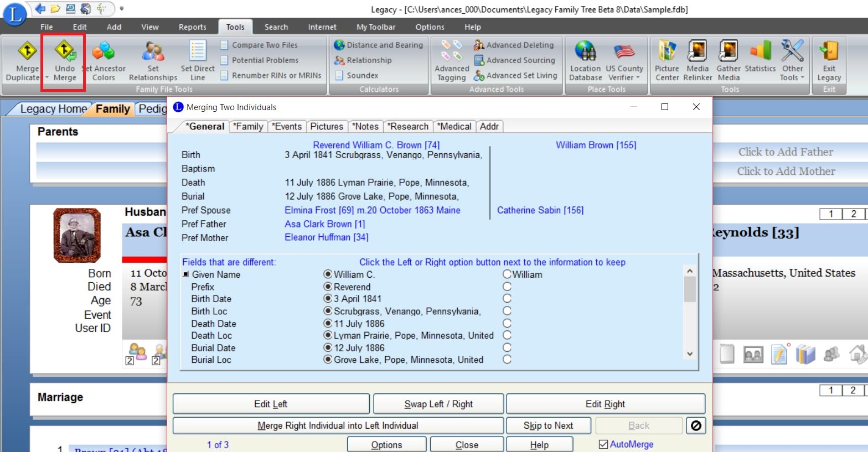Click the differences list scroll down arrow
Screen dimensions: 868x452
[690, 354]
